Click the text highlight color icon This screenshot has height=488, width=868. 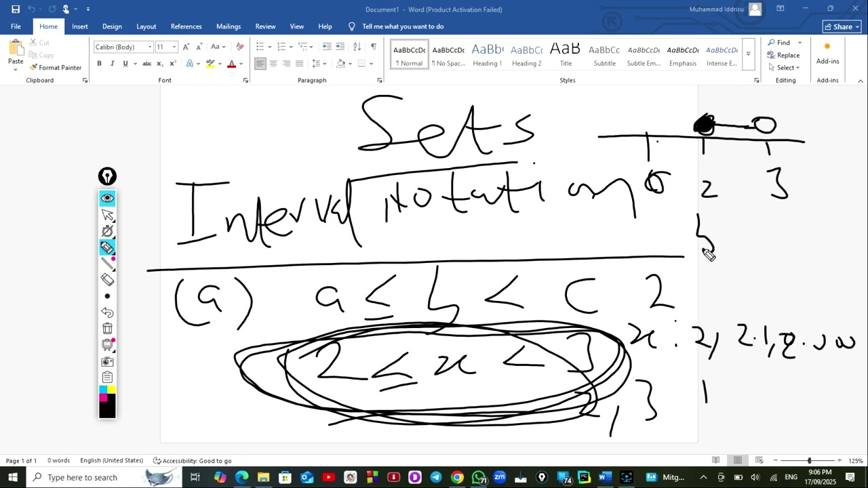point(210,64)
